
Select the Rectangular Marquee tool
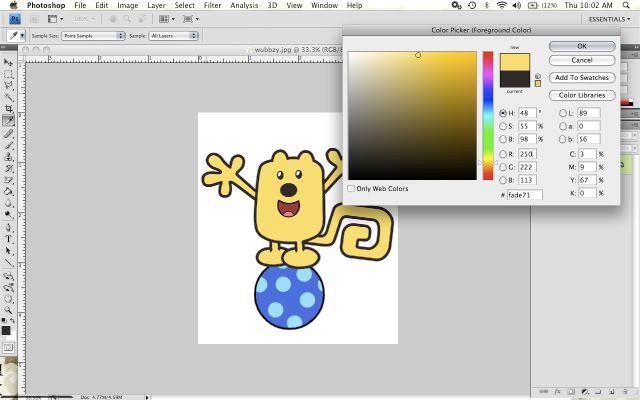click(8, 74)
